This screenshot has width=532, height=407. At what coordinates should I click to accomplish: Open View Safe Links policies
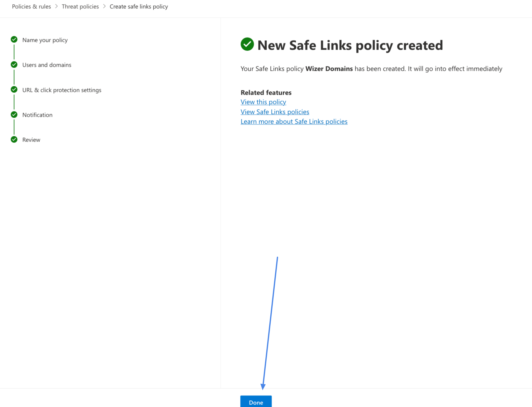tap(275, 112)
